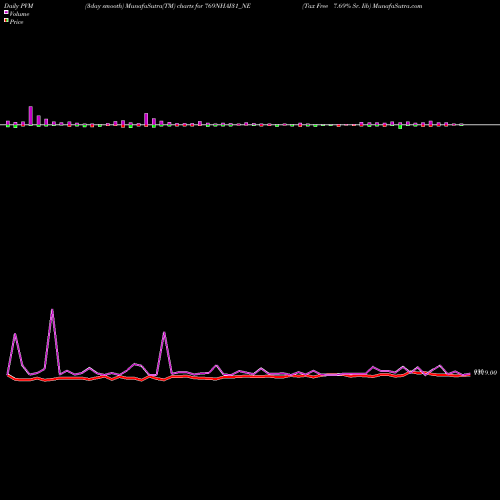The width and height of the screenshot is (500, 500).
Task: Click the chart title mentioning 769NHAI31_NE
Action: (x=168, y=6)
